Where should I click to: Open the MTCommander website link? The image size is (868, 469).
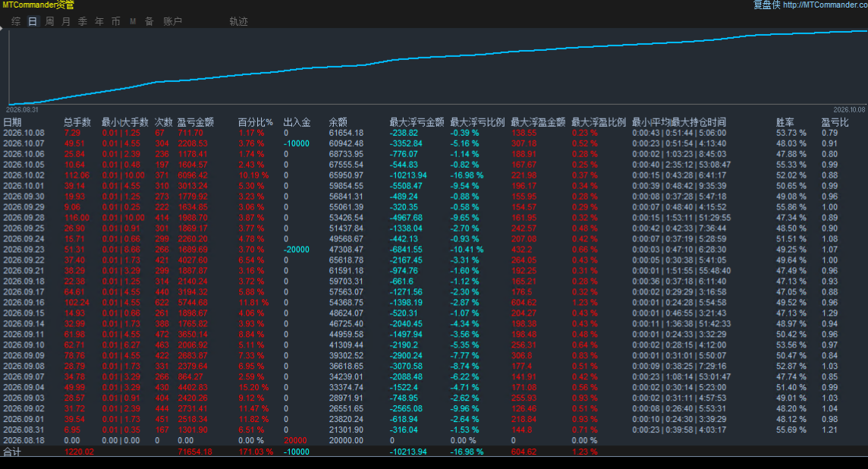click(x=826, y=5)
